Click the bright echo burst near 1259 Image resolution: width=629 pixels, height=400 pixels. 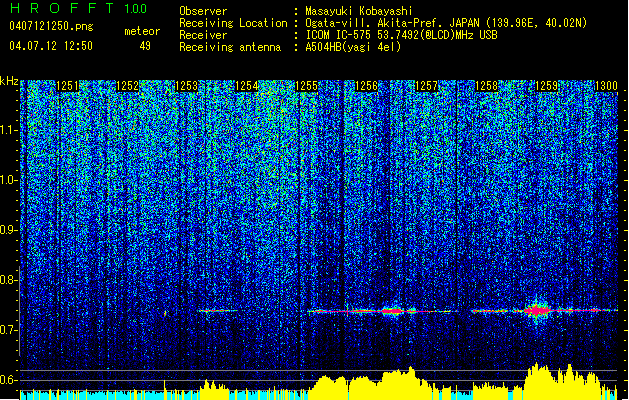click(x=536, y=310)
